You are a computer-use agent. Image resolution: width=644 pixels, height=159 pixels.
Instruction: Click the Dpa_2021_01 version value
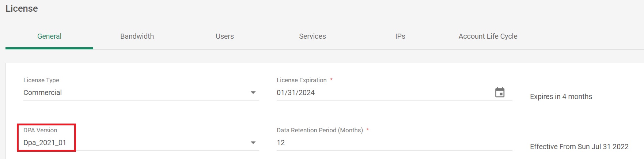coord(45,143)
